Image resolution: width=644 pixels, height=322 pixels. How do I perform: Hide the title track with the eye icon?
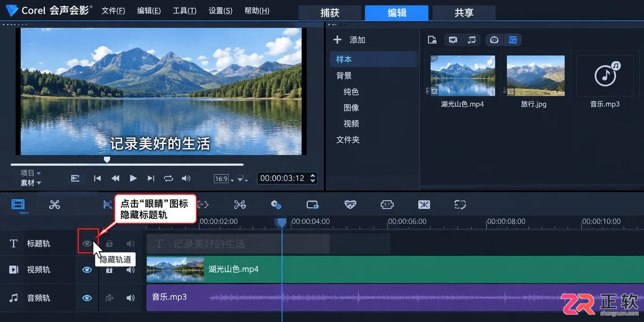[x=87, y=244]
